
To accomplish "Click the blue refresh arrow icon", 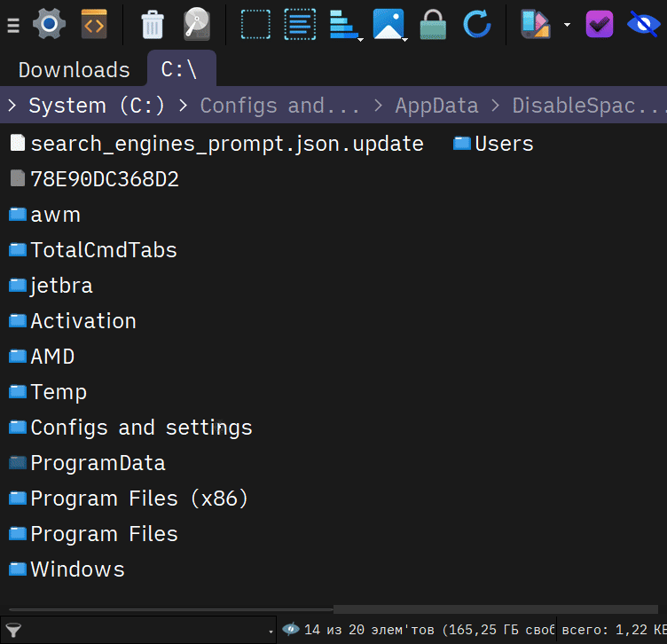I will point(477,24).
